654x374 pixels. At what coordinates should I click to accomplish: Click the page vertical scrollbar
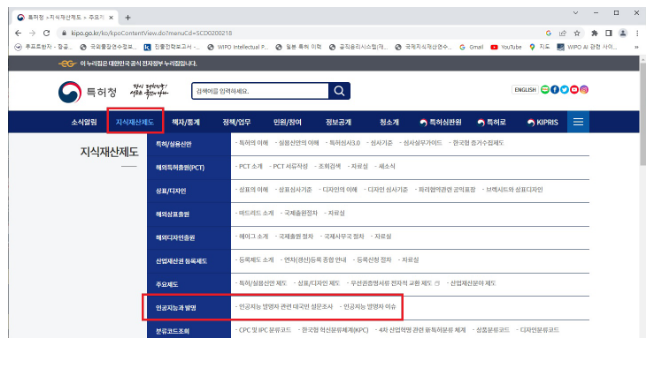point(643,113)
